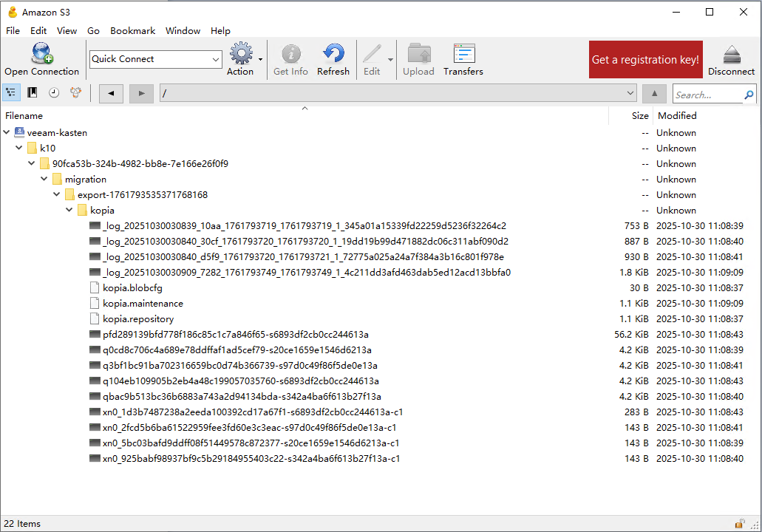Image resolution: width=762 pixels, height=532 pixels.
Task: Show the Bookmarks view icon
Action: 33,93
